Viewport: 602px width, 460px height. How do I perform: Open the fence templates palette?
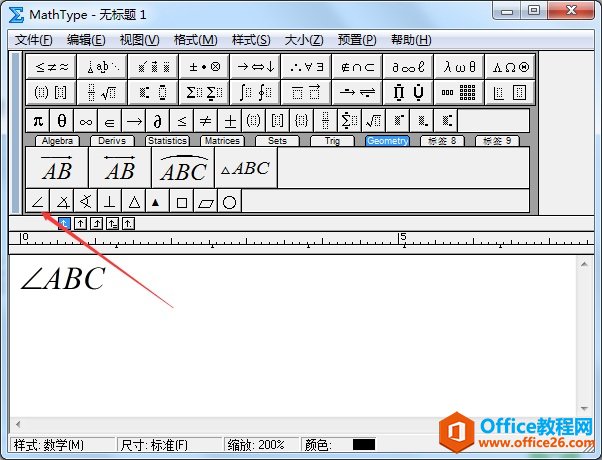[x=51, y=92]
